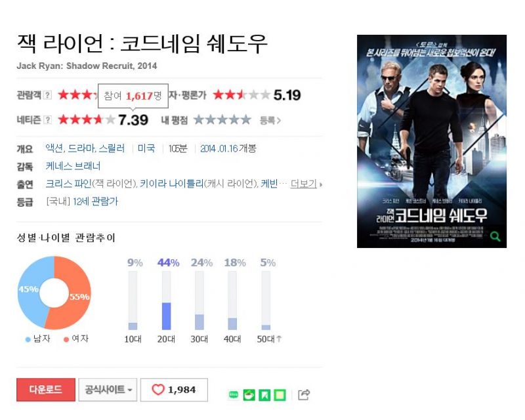Viewport: 525px width, 420px height.
Task: Open the 등록 arrow to submit a rating
Action: [270, 120]
